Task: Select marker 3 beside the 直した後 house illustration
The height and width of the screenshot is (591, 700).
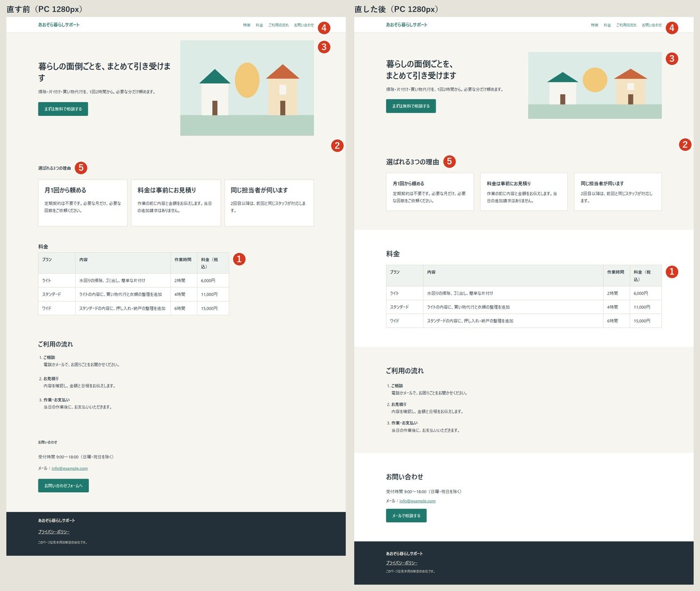Action: click(672, 59)
